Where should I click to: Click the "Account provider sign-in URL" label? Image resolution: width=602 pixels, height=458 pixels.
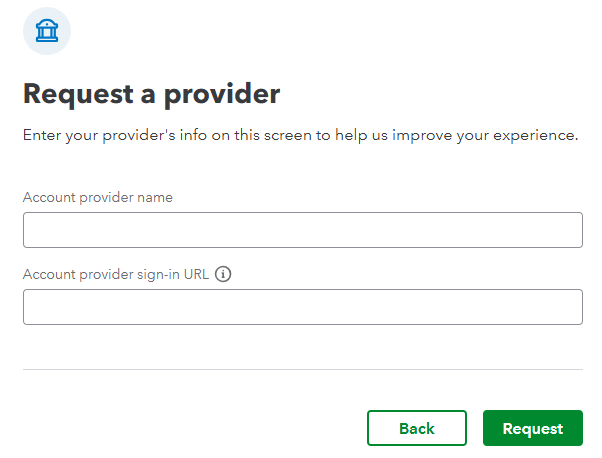(116, 274)
